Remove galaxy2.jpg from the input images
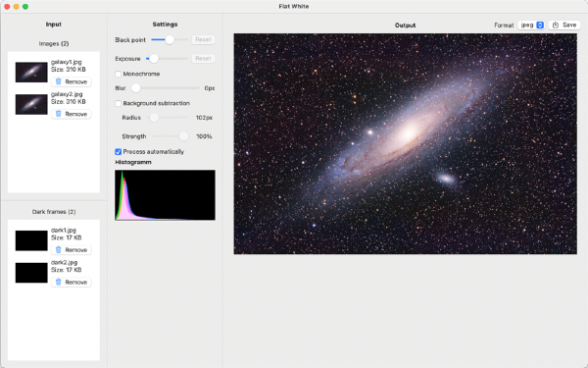Image resolution: width=588 pixels, height=368 pixels. 72,114
